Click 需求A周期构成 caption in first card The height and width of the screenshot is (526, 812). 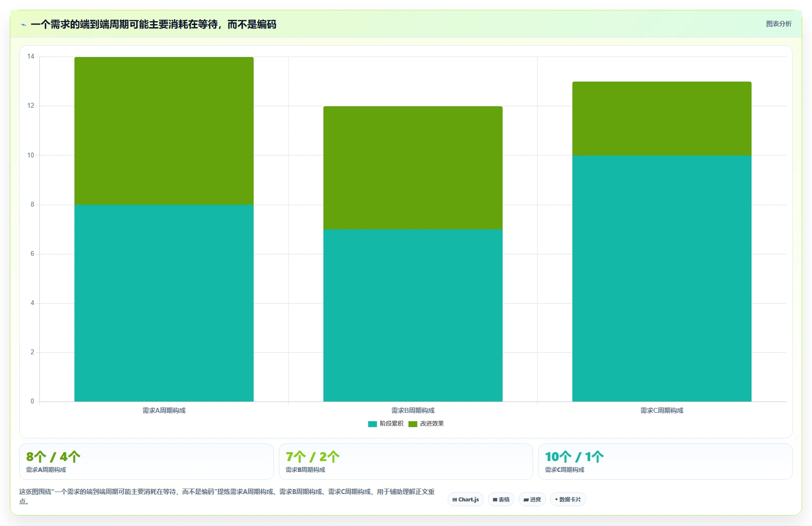pyautogui.click(x=46, y=470)
